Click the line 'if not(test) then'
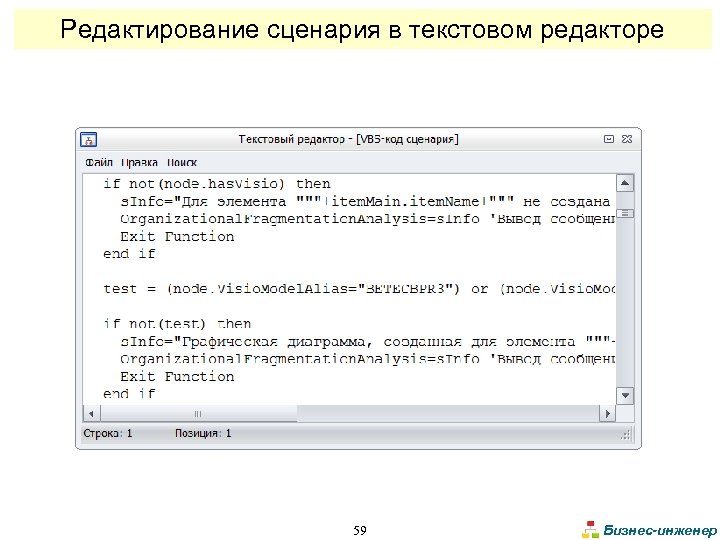Image resolution: width=720 pixels, height=540 pixels. coord(177,324)
